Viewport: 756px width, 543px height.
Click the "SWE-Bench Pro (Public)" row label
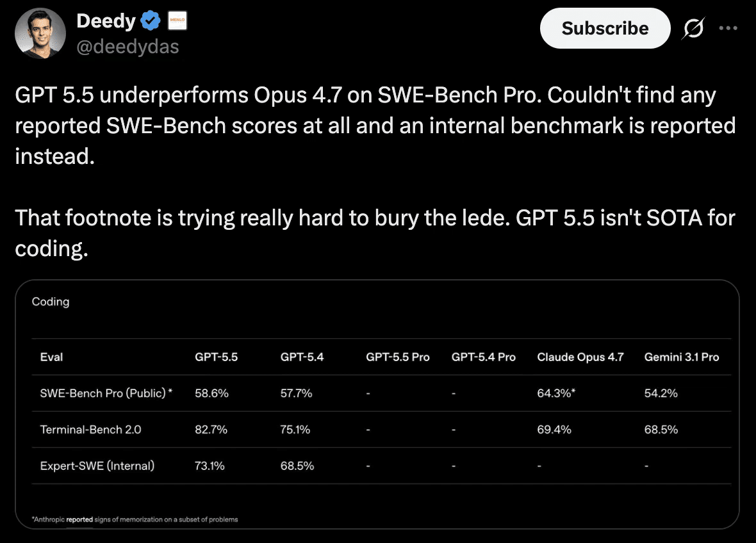pos(106,393)
